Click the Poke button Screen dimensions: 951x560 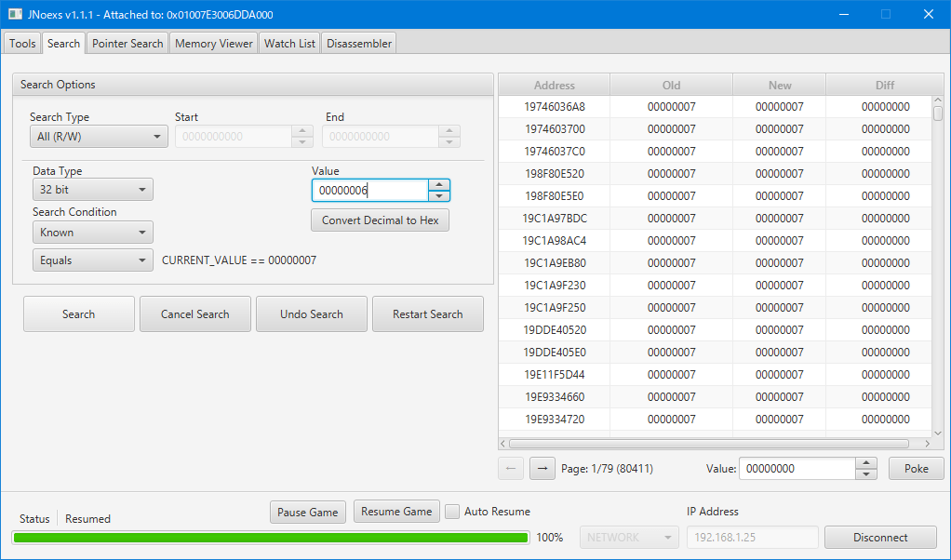pos(917,469)
